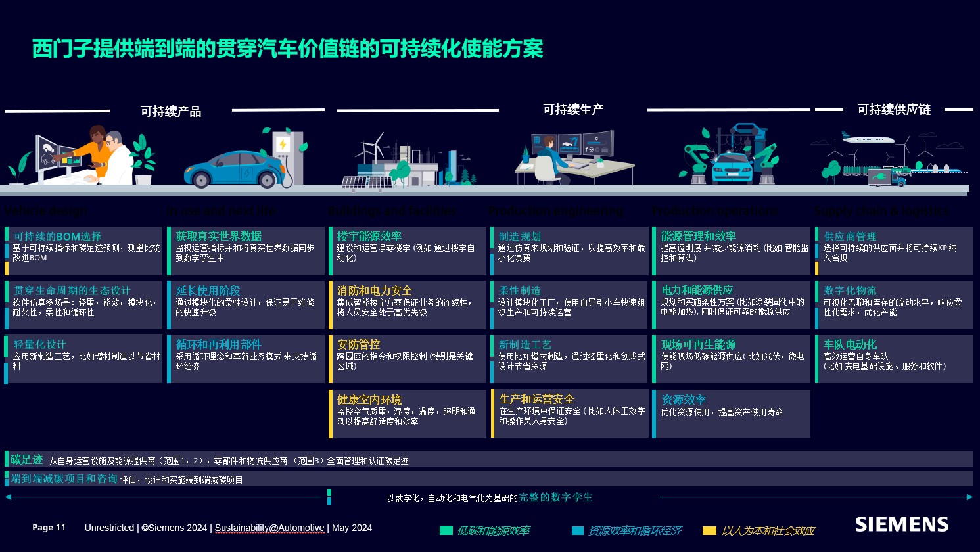This screenshot has width=980, height=552.
Task: Click the 数字化物流 card
Action: [x=894, y=305]
